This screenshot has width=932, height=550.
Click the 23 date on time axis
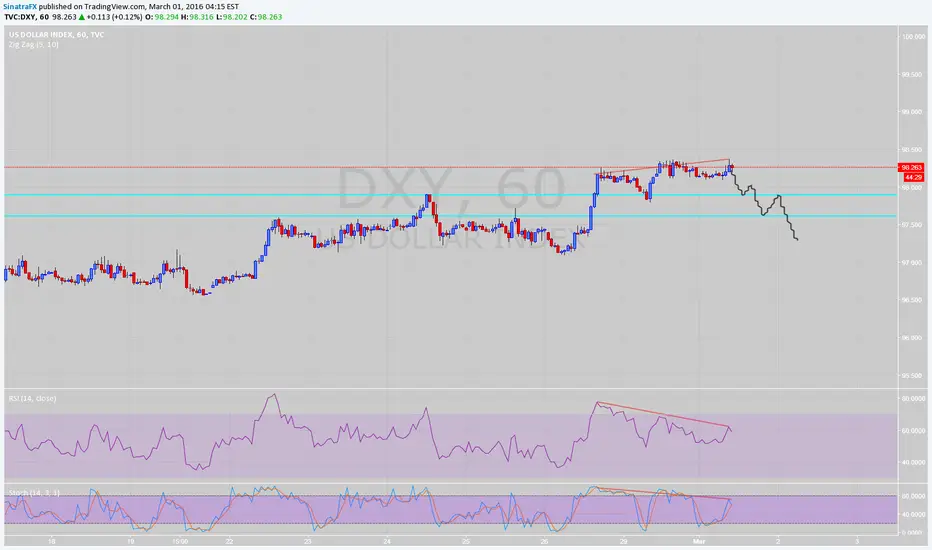(308, 541)
